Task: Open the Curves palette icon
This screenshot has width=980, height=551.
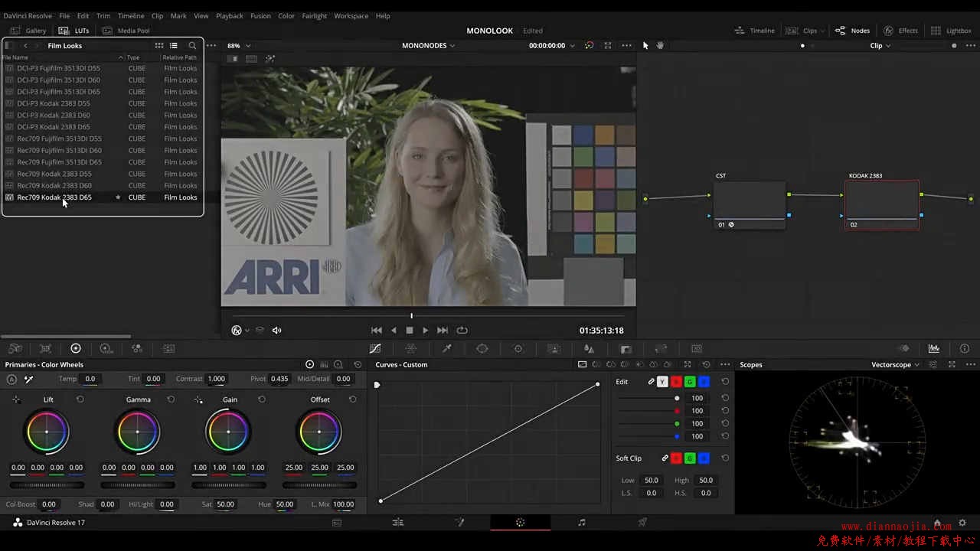Action: click(x=375, y=349)
